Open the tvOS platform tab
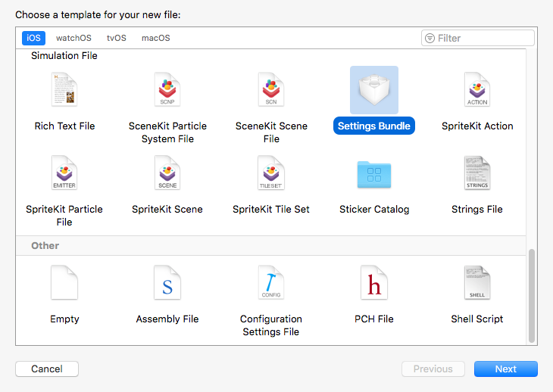Image resolution: width=553 pixels, height=392 pixels. point(117,38)
